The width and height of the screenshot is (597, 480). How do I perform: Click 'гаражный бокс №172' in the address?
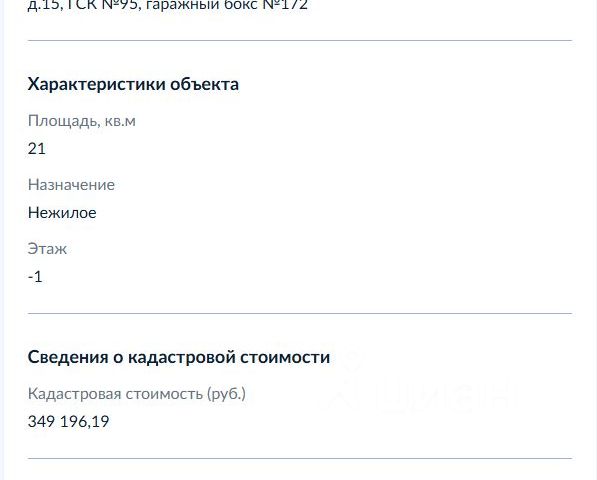point(227,5)
